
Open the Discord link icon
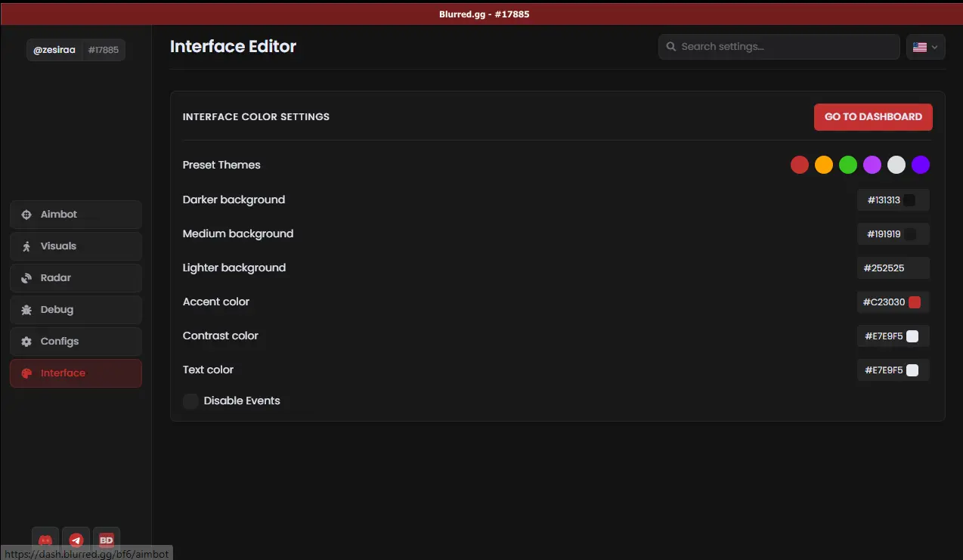(x=45, y=540)
